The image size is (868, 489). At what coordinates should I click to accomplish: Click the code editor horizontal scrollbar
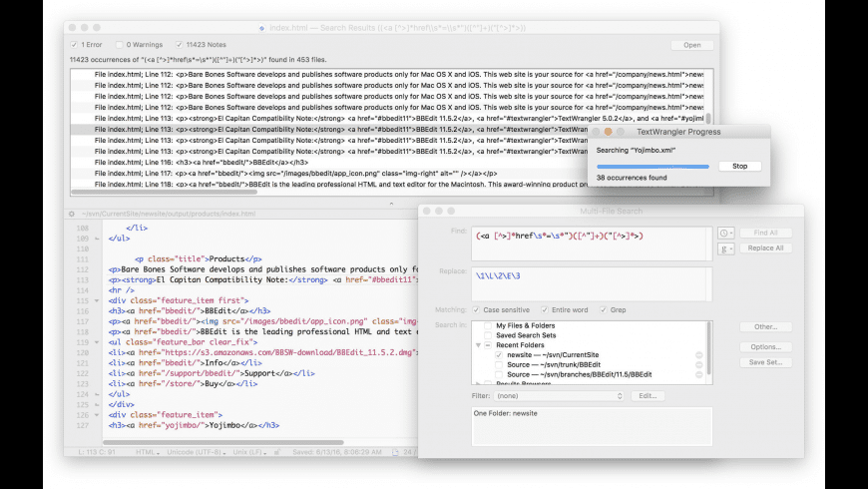pos(223,442)
